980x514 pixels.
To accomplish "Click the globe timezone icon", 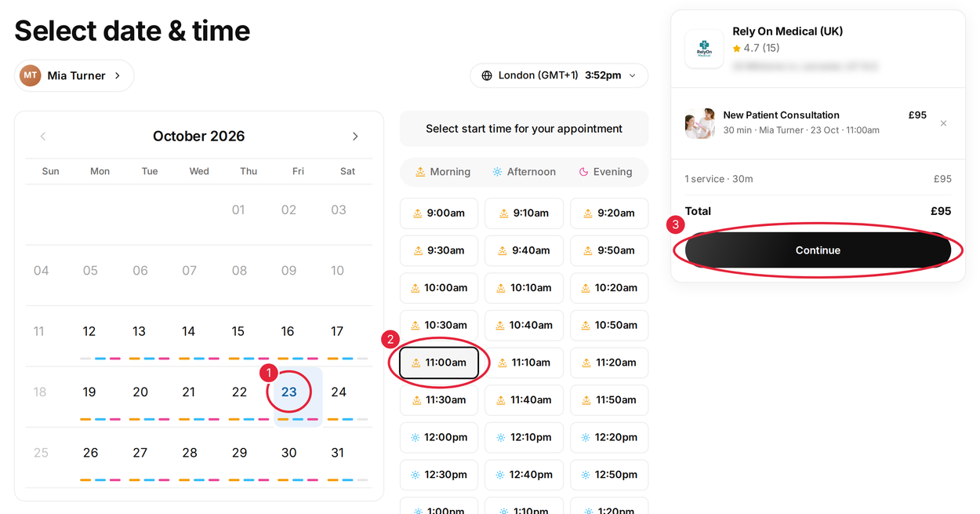I will pyautogui.click(x=487, y=75).
